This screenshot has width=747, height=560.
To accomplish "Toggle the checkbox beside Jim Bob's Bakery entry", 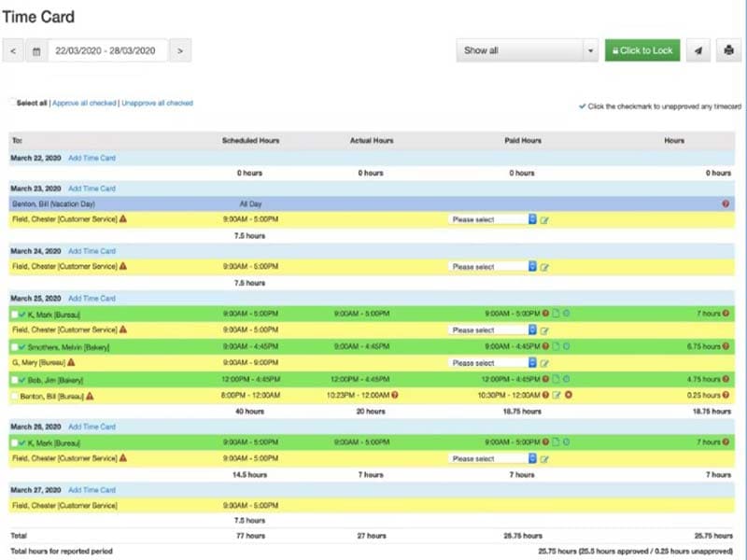I will pos(14,379).
